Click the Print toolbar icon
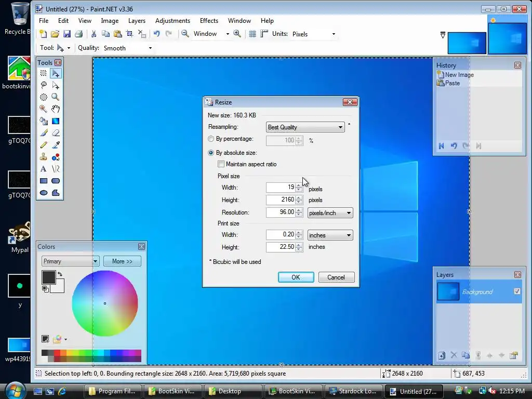Image resolution: width=532 pixels, height=399 pixels. coord(79,34)
